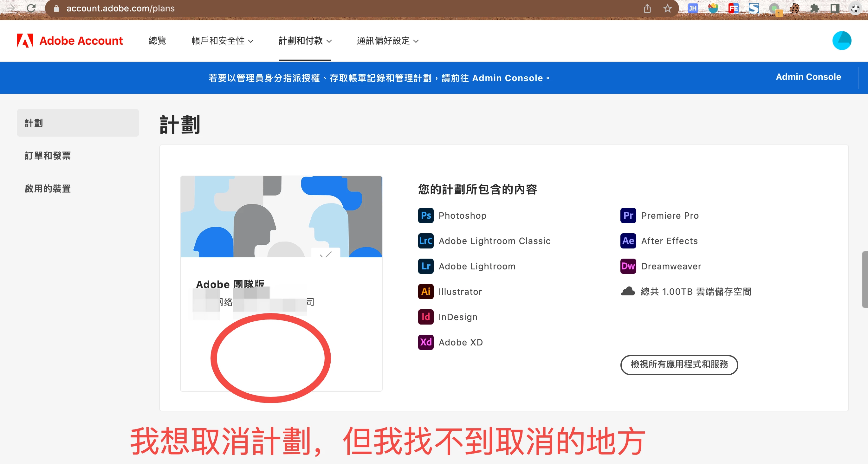The width and height of the screenshot is (868, 464).
Task: Open the Admin Console link
Action: pyautogui.click(x=808, y=77)
